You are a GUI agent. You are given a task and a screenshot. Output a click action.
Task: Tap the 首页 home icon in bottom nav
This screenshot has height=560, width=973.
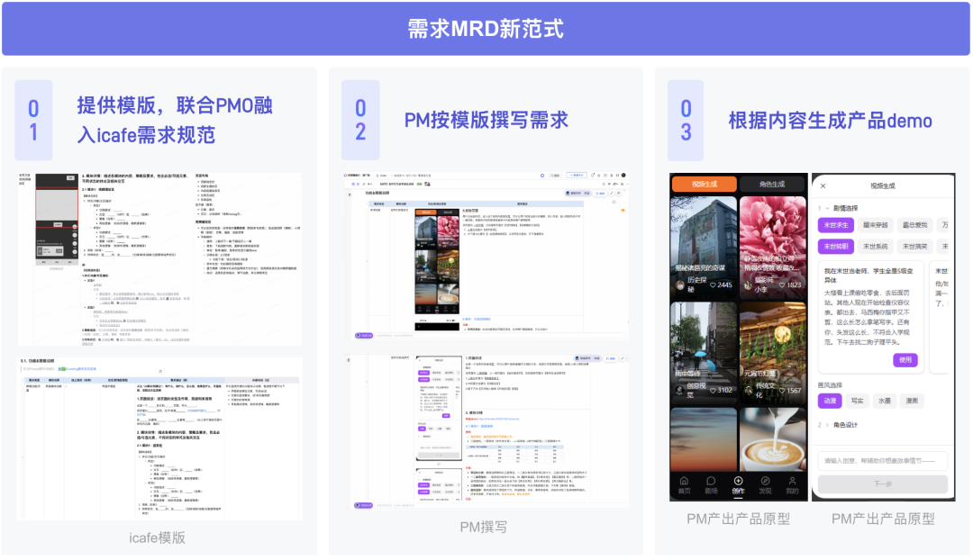click(684, 482)
